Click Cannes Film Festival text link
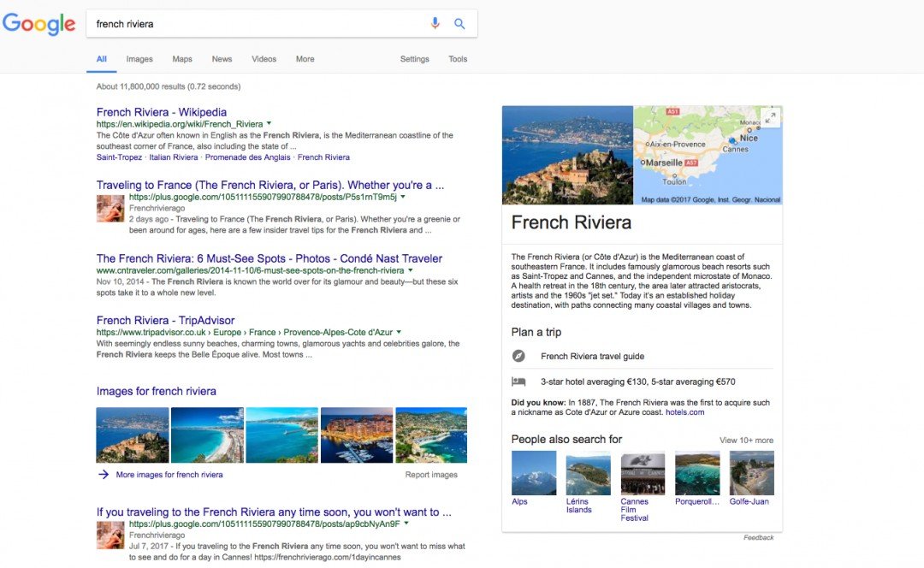Viewport: 924px width, 568px height. tap(634, 510)
